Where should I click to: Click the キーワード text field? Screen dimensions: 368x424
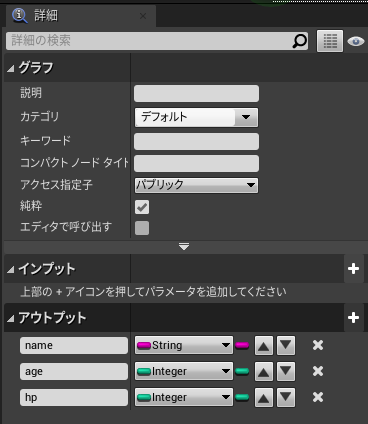point(196,141)
